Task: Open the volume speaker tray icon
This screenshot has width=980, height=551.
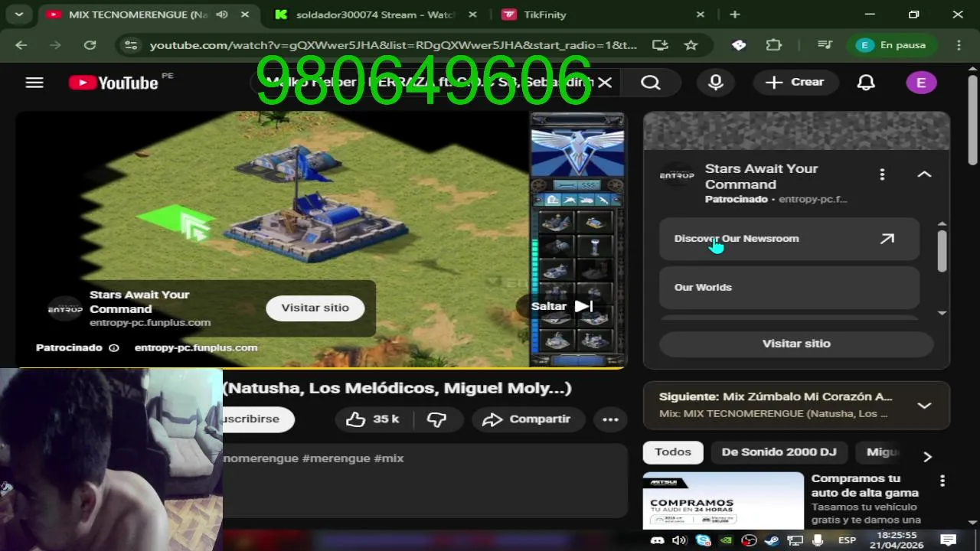Action: click(x=679, y=540)
